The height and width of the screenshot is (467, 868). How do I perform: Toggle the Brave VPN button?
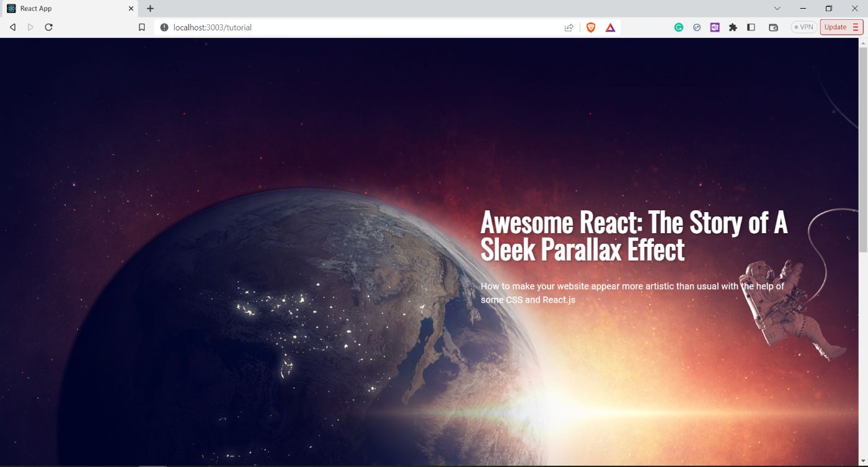point(804,27)
